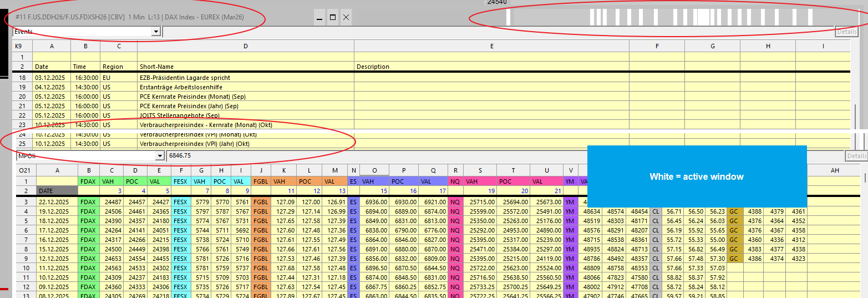The image size is (868, 298).
Task: Click Details button beside the Events formula bar
Action: (847, 32)
